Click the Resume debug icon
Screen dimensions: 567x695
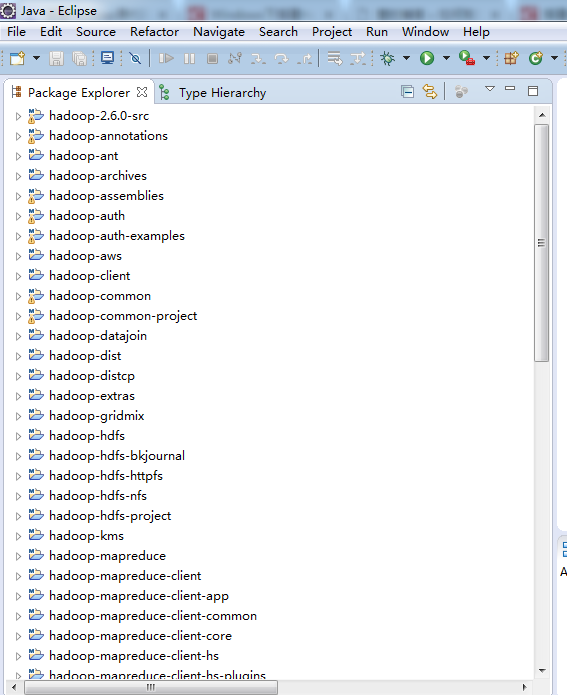click(166, 58)
